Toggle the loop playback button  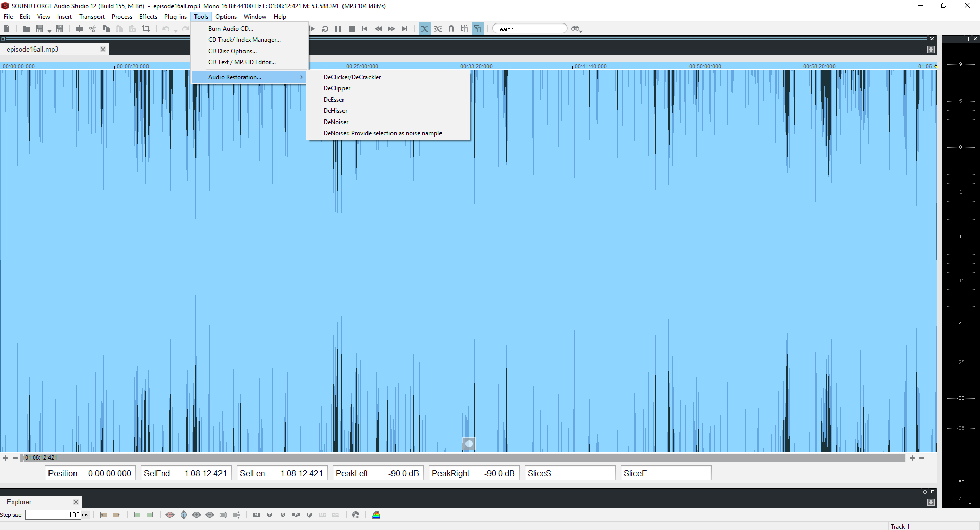pos(325,29)
